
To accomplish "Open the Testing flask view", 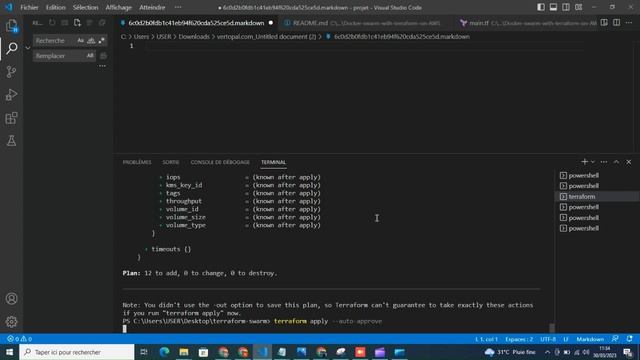I will coord(11,141).
